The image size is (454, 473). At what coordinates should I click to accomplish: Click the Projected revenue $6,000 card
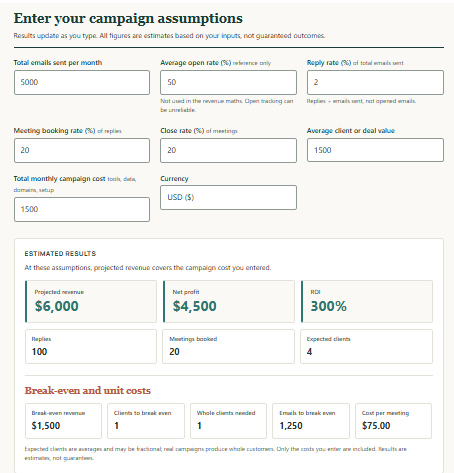click(91, 301)
